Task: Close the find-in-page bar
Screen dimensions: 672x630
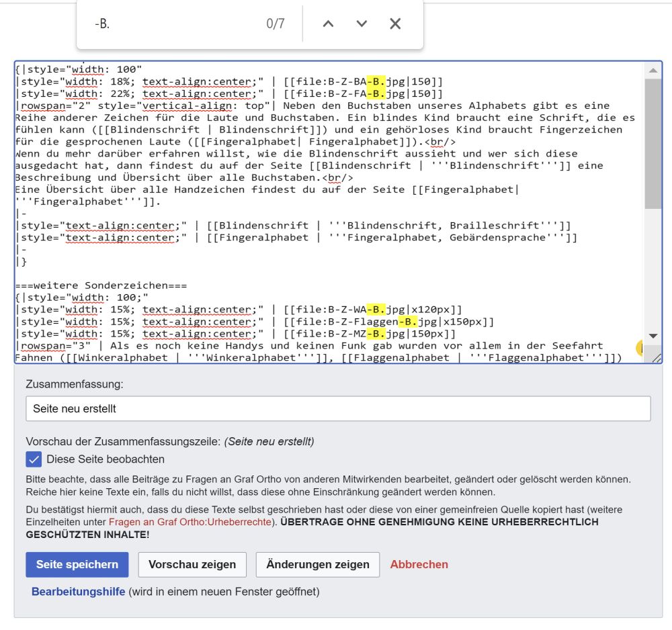Action: pos(395,24)
